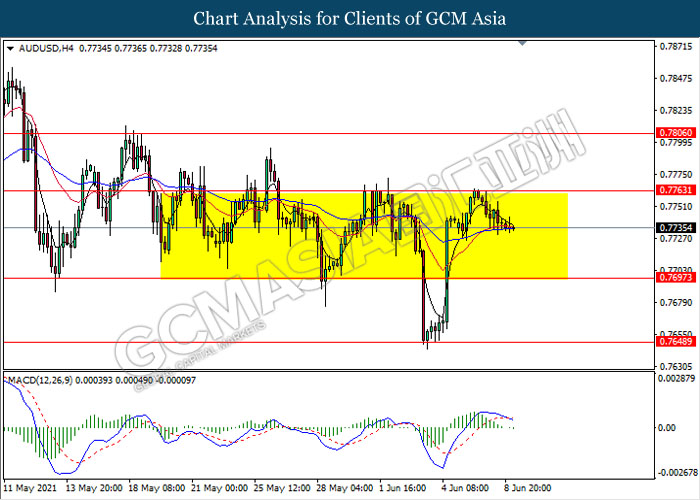
Task: Click the AUDUSD,H4 symbol dropdown arrow
Action: point(11,48)
